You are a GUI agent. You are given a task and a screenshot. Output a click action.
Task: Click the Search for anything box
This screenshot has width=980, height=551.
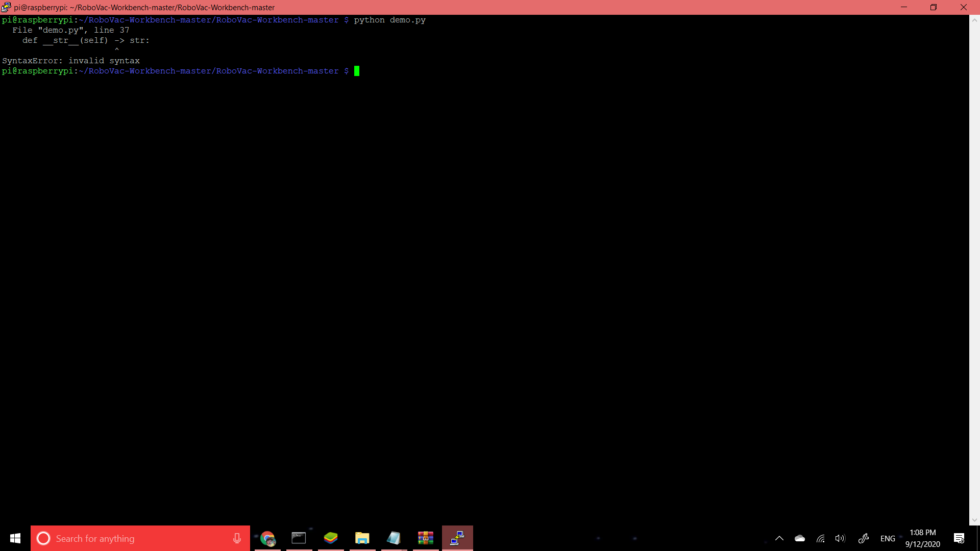click(x=128, y=538)
